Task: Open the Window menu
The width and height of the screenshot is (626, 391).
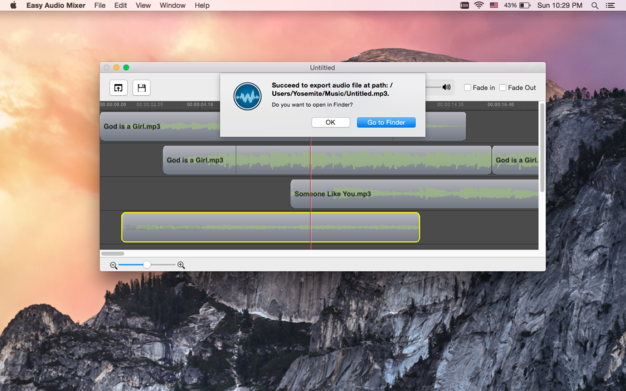Action: [x=172, y=6]
